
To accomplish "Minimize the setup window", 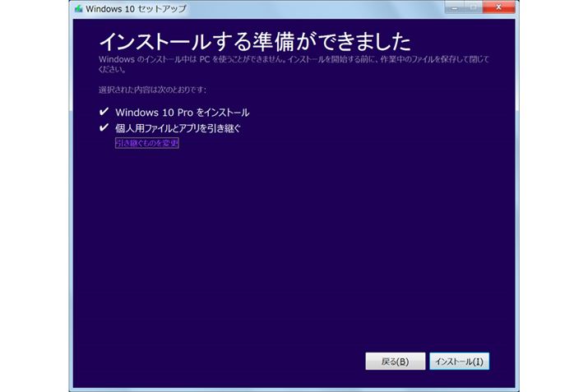I will [x=455, y=7].
